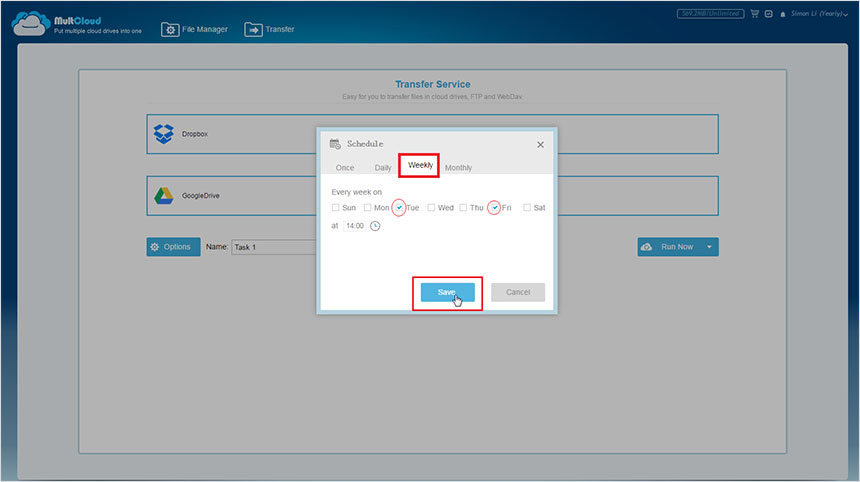Screen dimensions: 860x482
Task: Expand the Simon Li account menu
Action: 819,14
